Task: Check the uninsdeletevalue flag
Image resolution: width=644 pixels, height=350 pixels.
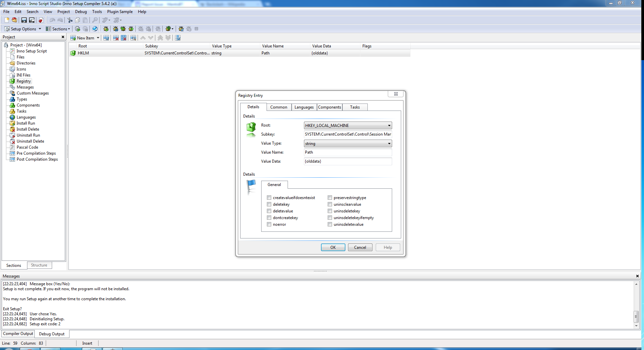Action: click(x=330, y=224)
